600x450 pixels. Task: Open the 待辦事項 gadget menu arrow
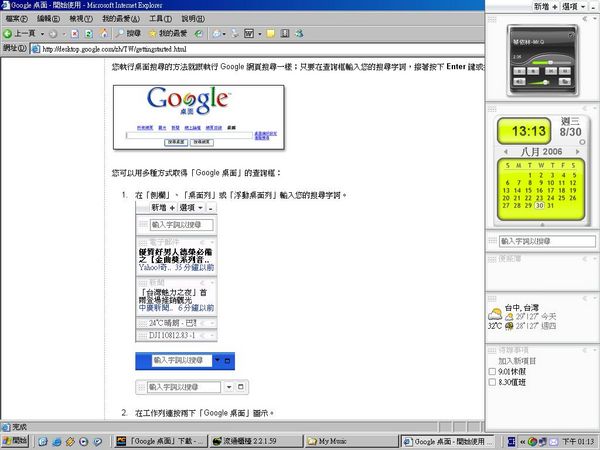click(595, 350)
